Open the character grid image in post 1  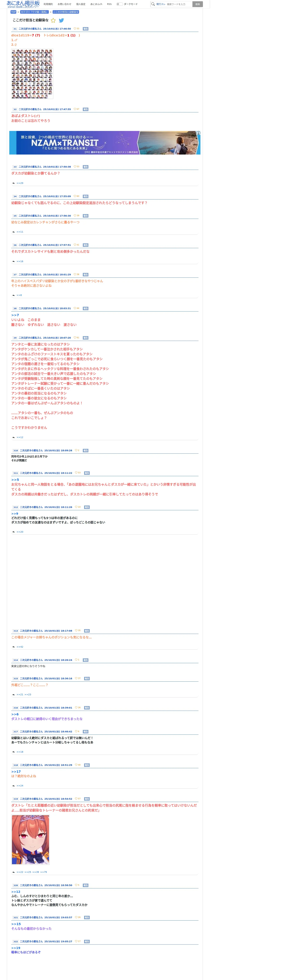point(32,73)
